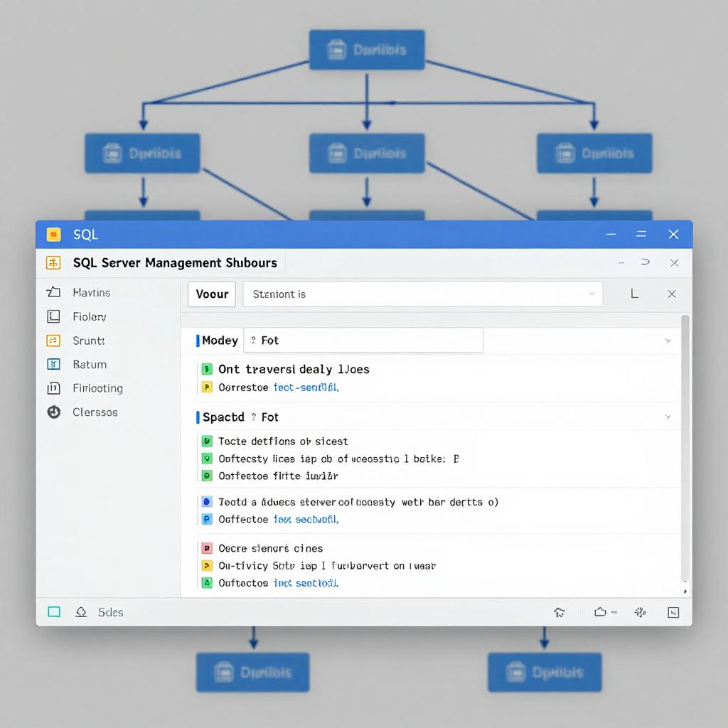The width and height of the screenshot is (728, 728).
Task: Click the Firlooting sidebar icon
Action: coord(53,388)
